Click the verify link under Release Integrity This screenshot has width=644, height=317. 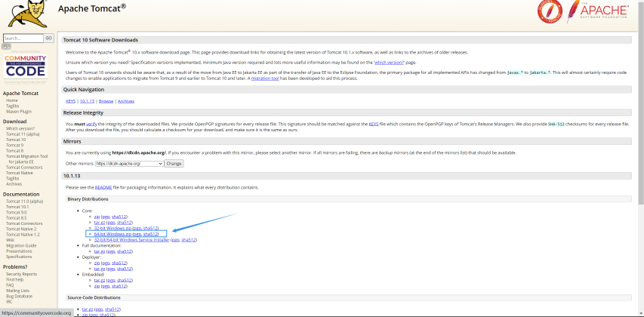coord(91,124)
